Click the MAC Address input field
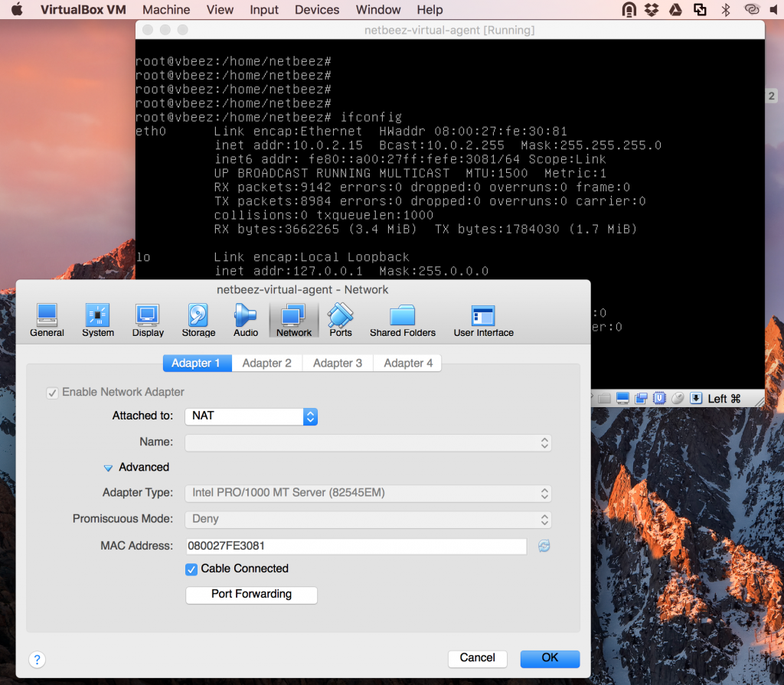This screenshot has height=685, width=784. [356, 546]
